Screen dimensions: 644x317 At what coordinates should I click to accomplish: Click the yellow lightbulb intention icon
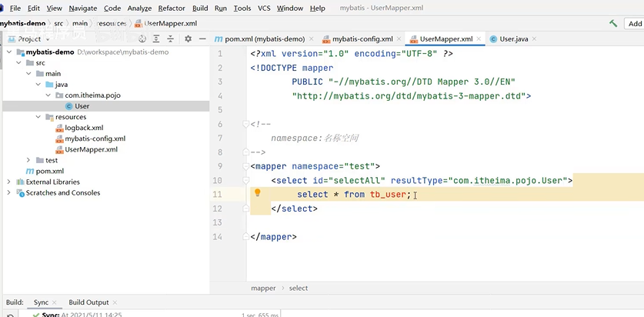[258, 194]
